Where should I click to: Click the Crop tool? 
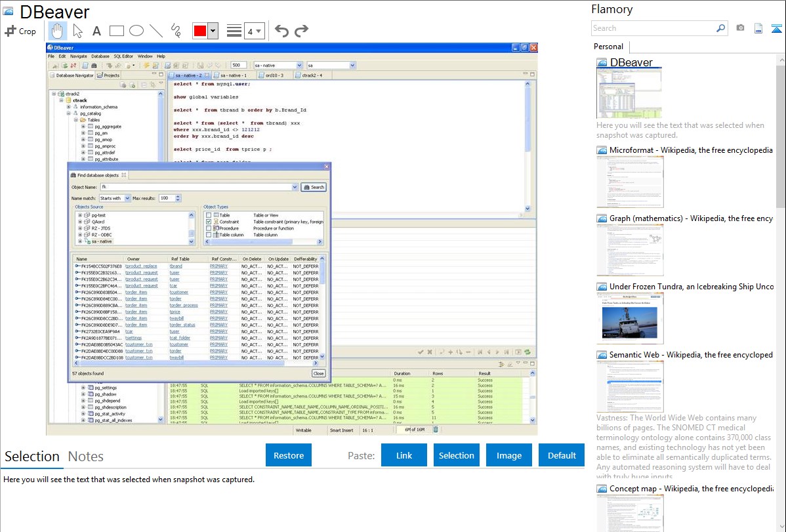pos(20,31)
